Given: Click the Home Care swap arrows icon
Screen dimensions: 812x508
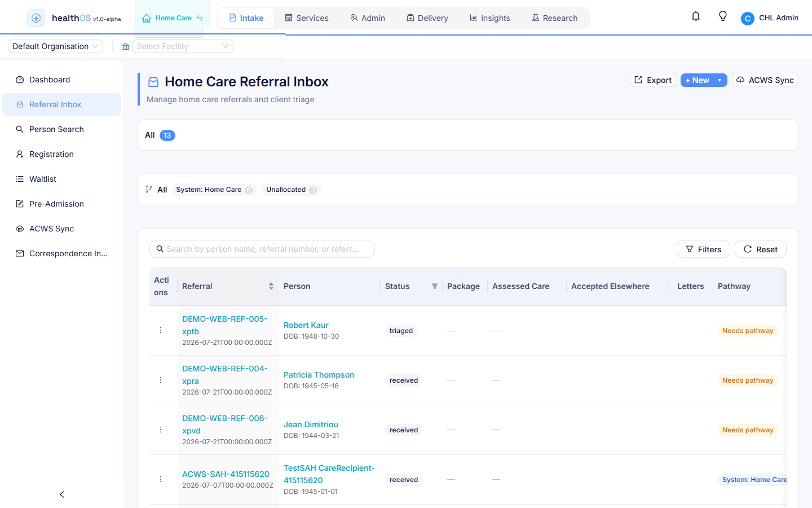Looking at the screenshot, I should pyautogui.click(x=200, y=18).
